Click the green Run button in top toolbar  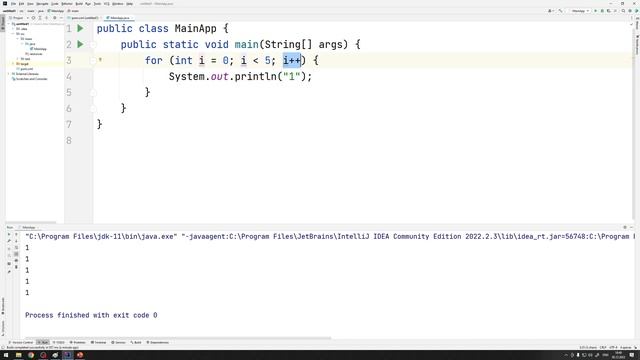click(x=596, y=11)
